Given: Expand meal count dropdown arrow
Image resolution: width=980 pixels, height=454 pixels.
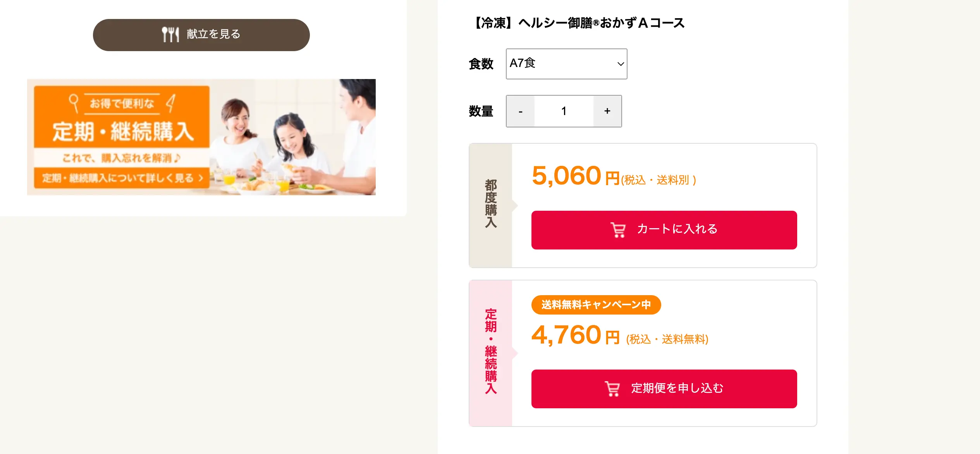Looking at the screenshot, I should tap(620, 64).
